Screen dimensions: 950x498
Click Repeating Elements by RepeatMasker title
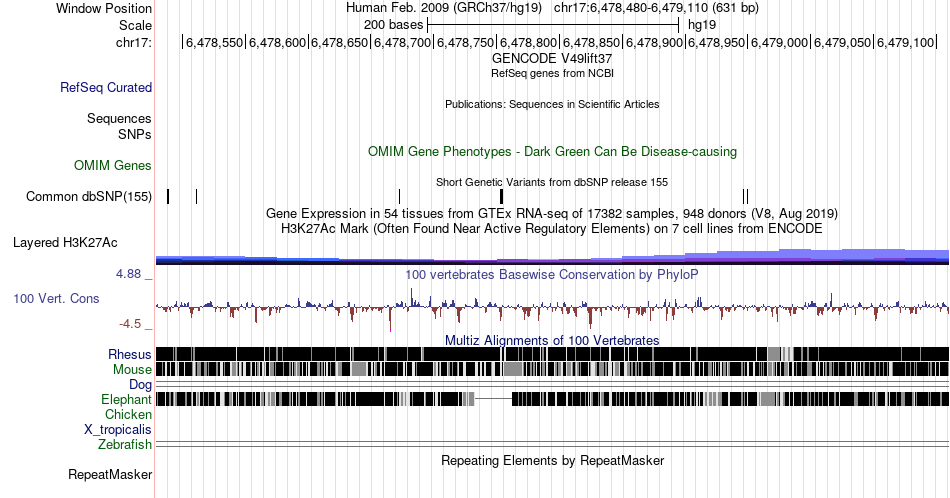[x=552, y=460]
